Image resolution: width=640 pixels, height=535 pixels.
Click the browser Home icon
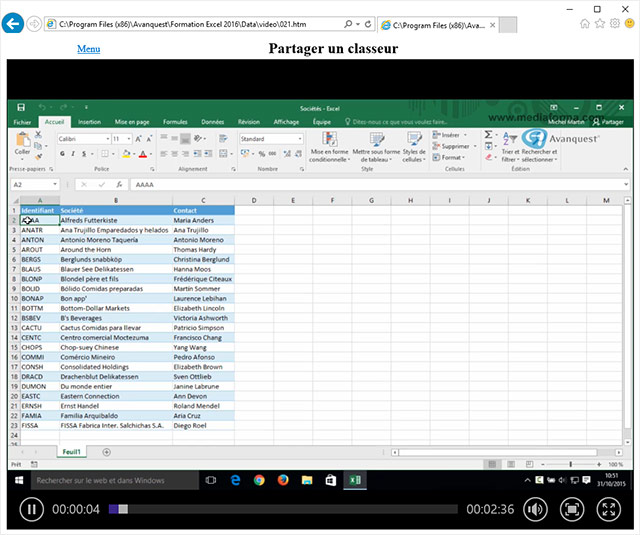click(x=585, y=24)
